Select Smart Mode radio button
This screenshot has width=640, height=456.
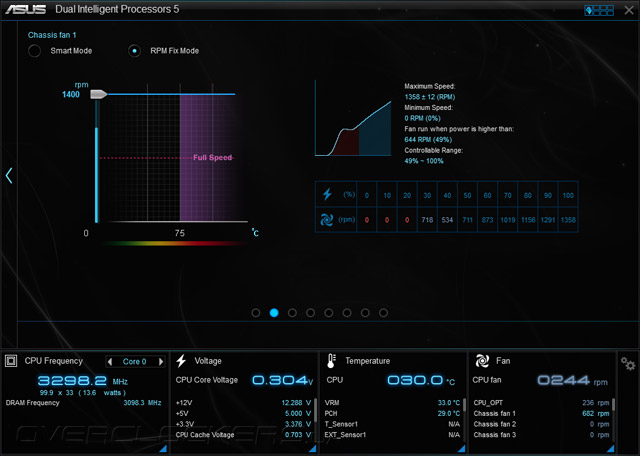coord(34,51)
